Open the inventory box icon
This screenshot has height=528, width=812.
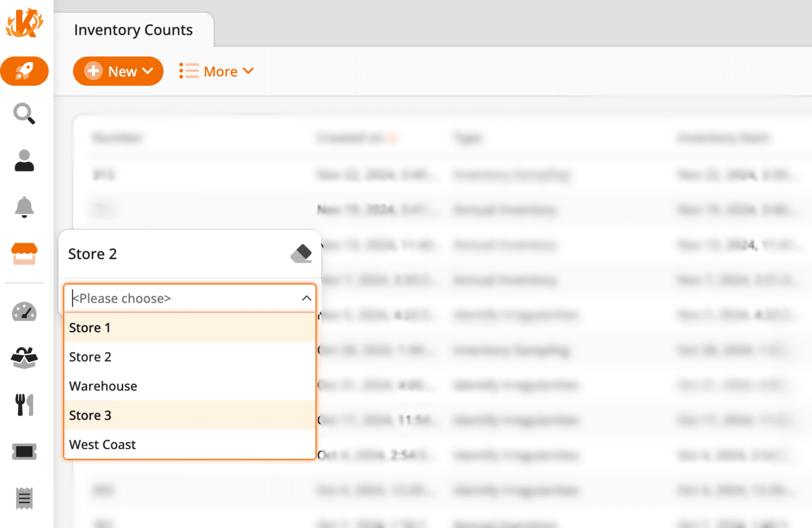24,358
